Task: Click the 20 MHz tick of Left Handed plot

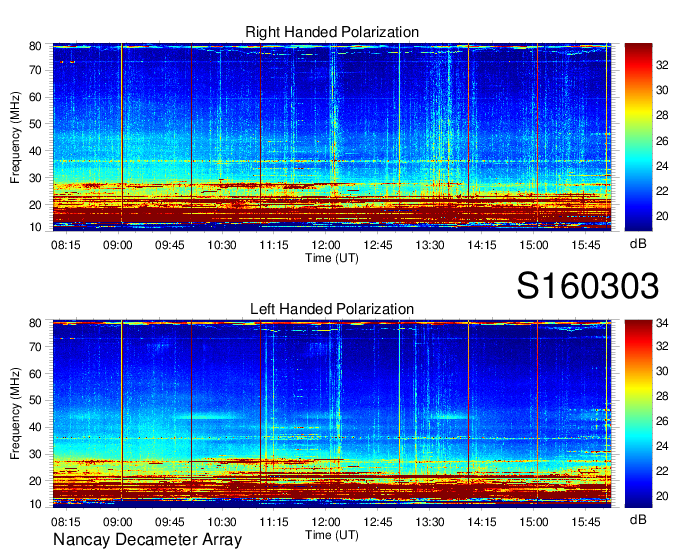Action: 35,481
